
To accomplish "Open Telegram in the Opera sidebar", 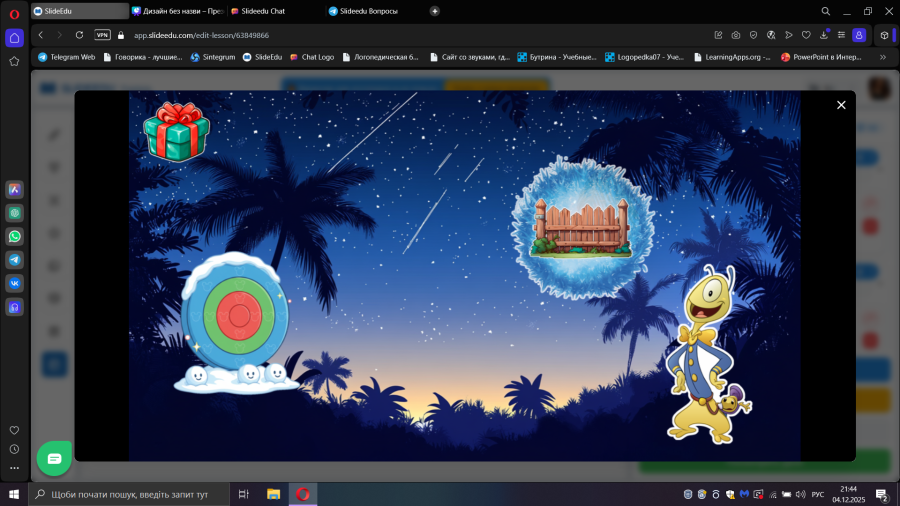I will click(x=15, y=260).
